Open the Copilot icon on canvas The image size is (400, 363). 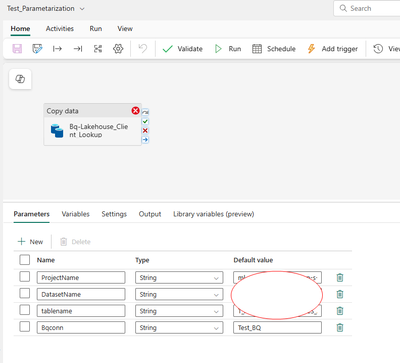pyautogui.click(x=20, y=79)
